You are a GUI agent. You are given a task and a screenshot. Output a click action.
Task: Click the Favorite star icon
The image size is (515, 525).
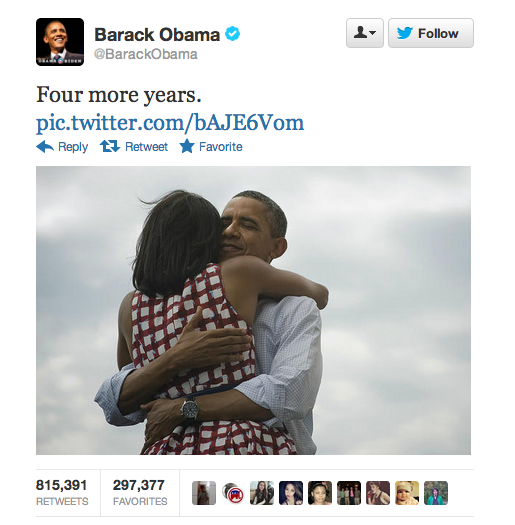click(187, 146)
